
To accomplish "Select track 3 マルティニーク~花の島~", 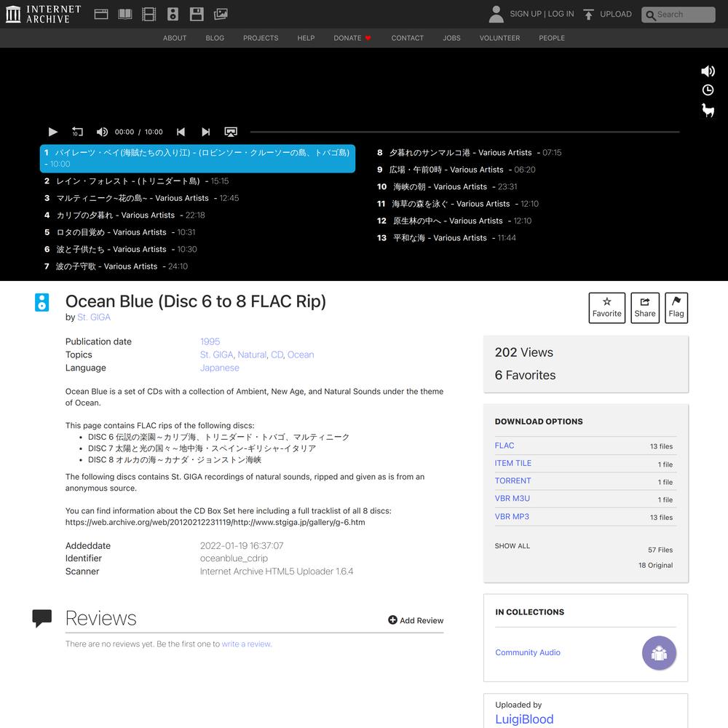I will coord(142,198).
